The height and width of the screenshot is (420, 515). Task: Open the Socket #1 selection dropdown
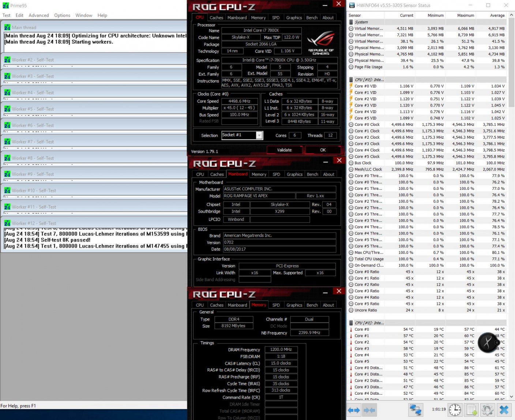(259, 135)
